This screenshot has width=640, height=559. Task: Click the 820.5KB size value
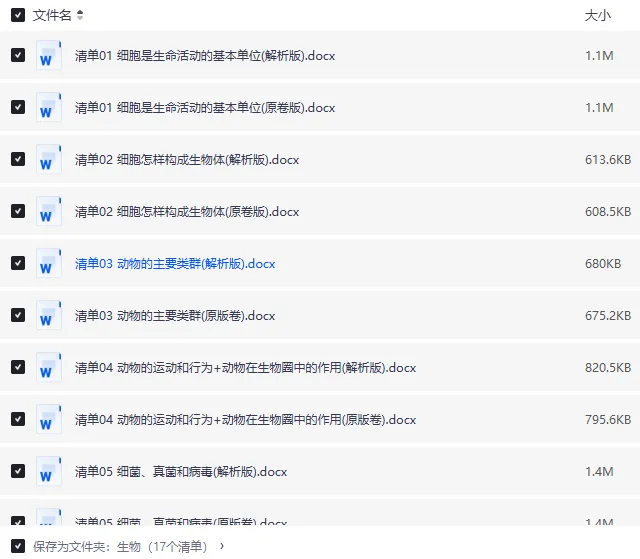point(608,367)
